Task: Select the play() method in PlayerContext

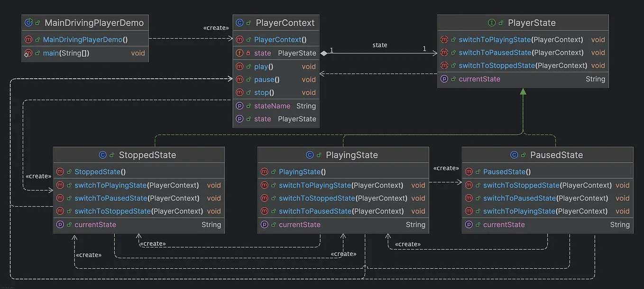Action: coord(276,67)
